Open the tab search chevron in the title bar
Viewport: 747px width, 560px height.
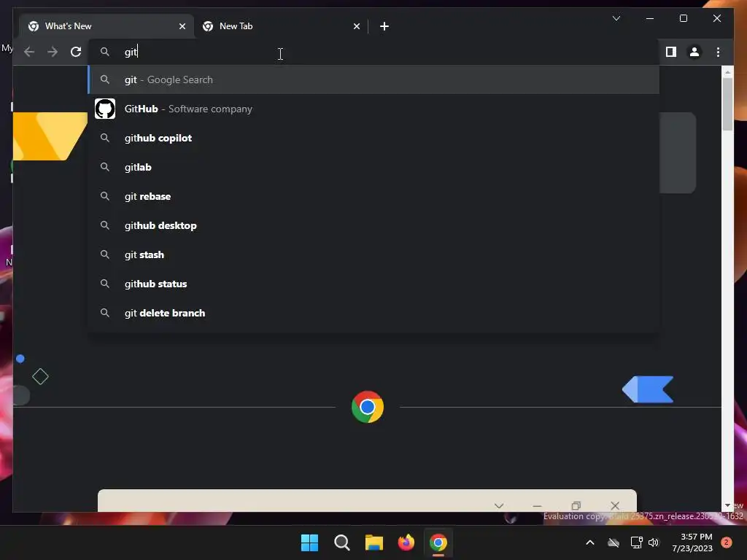tap(616, 18)
